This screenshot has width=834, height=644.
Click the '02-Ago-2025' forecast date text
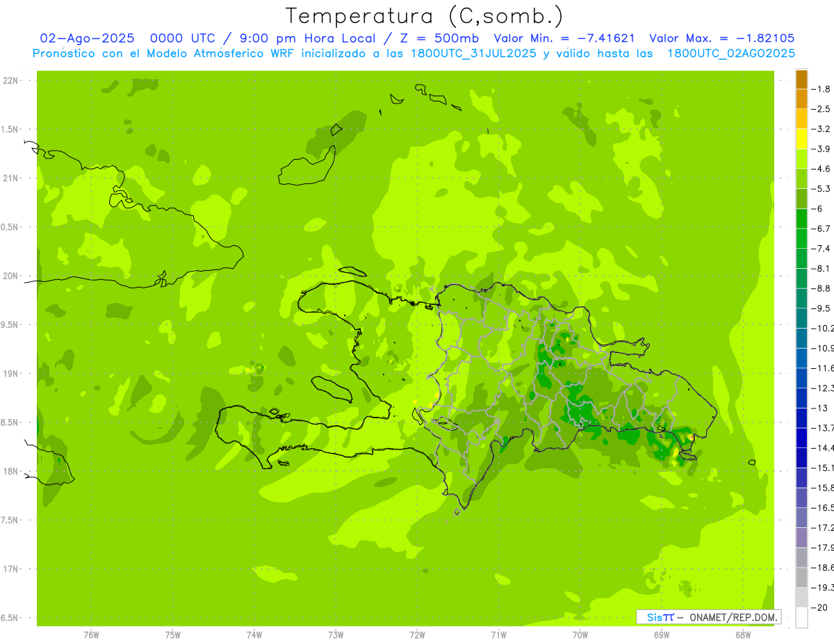tap(86, 38)
